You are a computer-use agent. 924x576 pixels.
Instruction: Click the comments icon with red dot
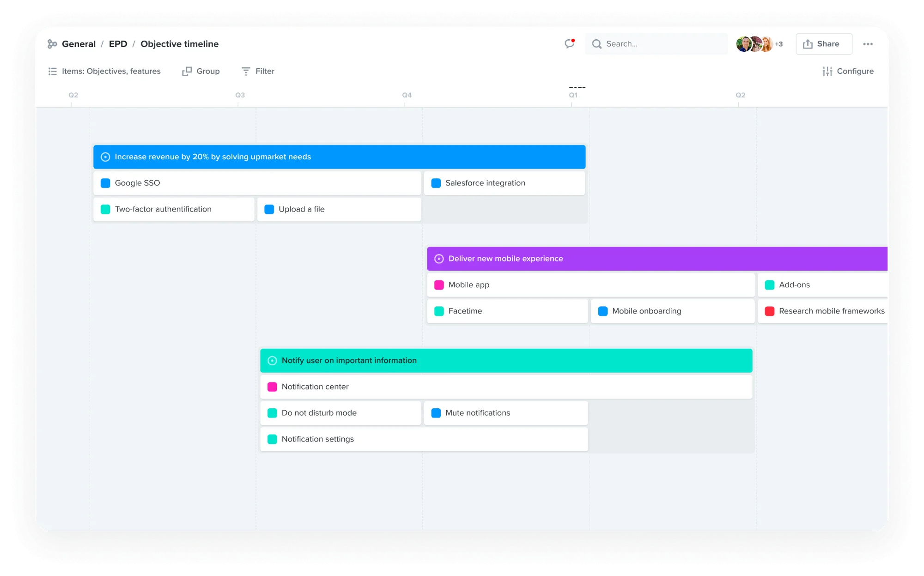(569, 44)
